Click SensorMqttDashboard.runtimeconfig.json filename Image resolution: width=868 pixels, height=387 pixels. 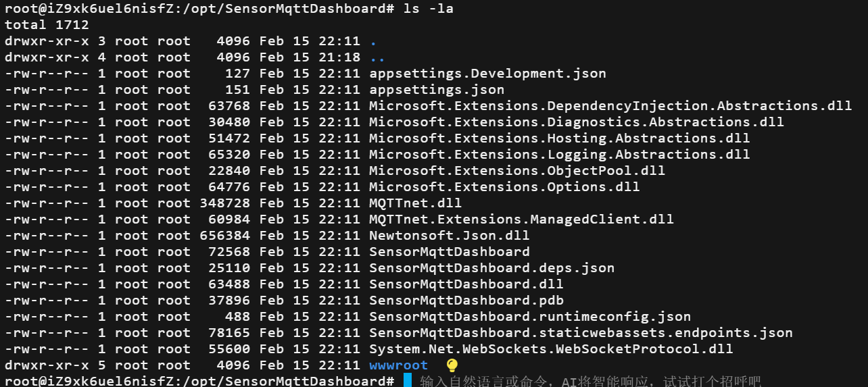pos(530,317)
